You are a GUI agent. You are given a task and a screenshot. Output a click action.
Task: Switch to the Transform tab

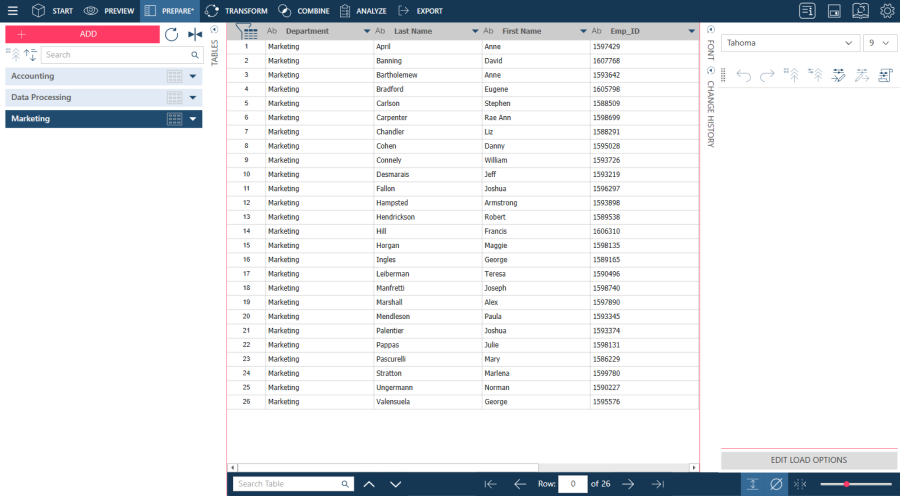point(236,11)
